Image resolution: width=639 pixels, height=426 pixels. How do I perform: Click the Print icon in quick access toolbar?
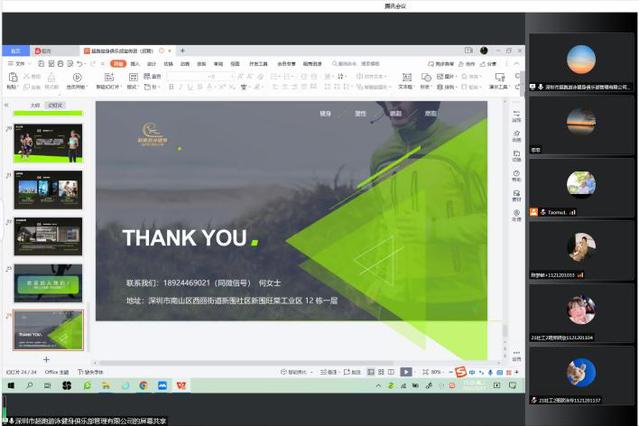tap(61, 64)
